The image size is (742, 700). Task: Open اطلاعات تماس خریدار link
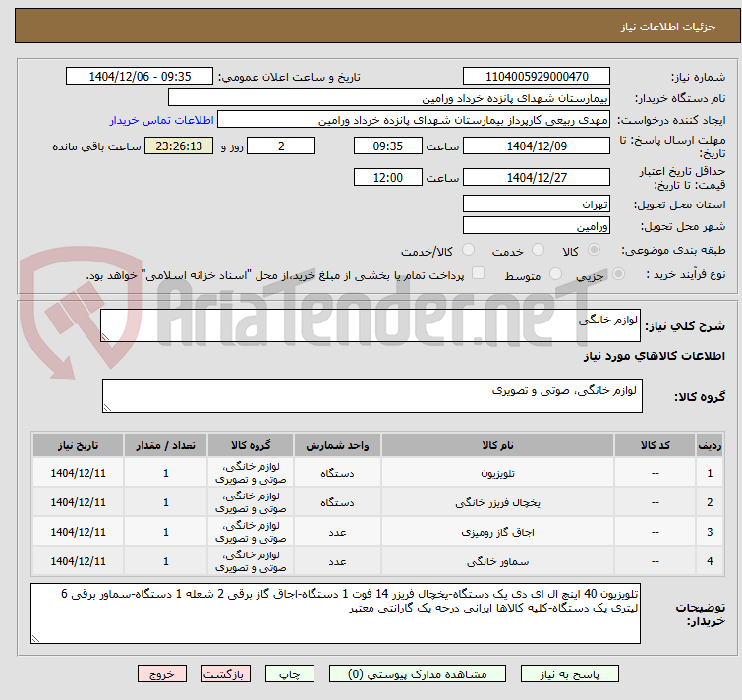tap(162, 120)
